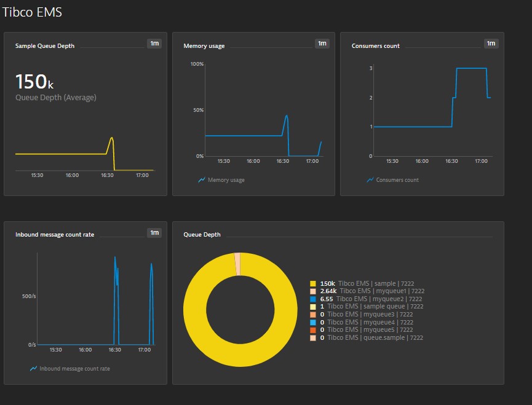Click the large 150k queue depth value
The image size is (532, 405).
[x=34, y=82]
